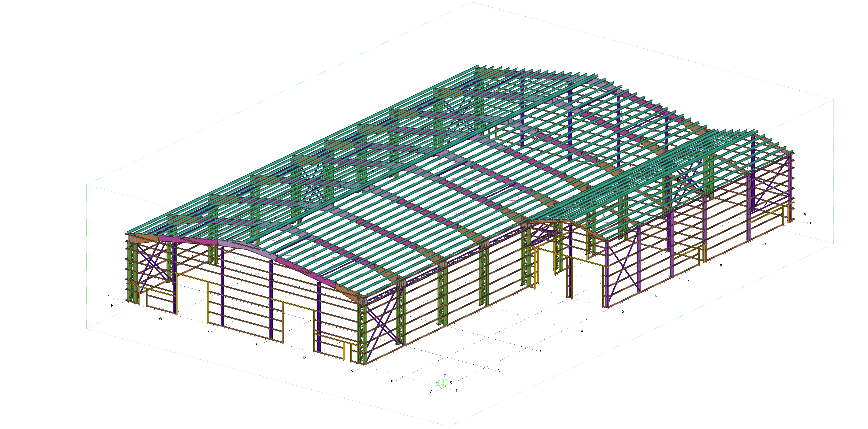Viewport: 868px width, 429px height.
Task: Click grid label "A" beside the coordinate gizmo
Action: tap(431, 392)
